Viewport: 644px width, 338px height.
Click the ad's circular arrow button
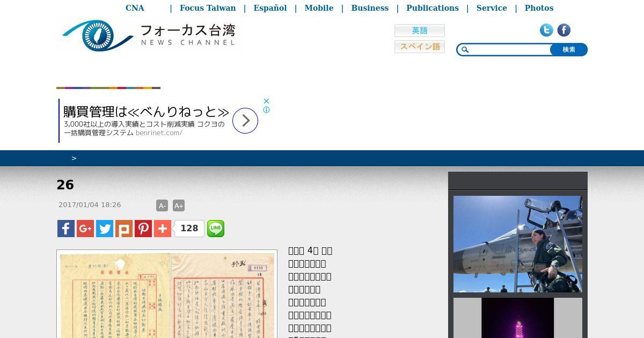pos(245,121)
